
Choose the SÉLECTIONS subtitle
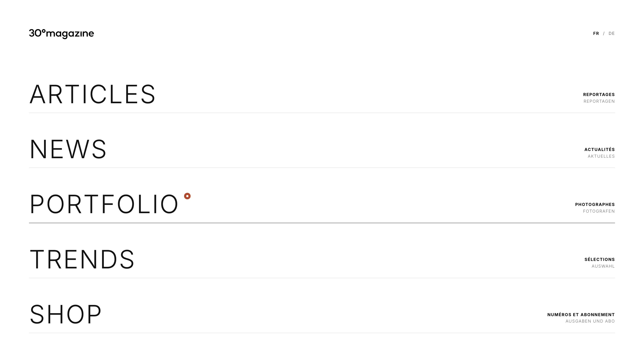coord(599,259)
